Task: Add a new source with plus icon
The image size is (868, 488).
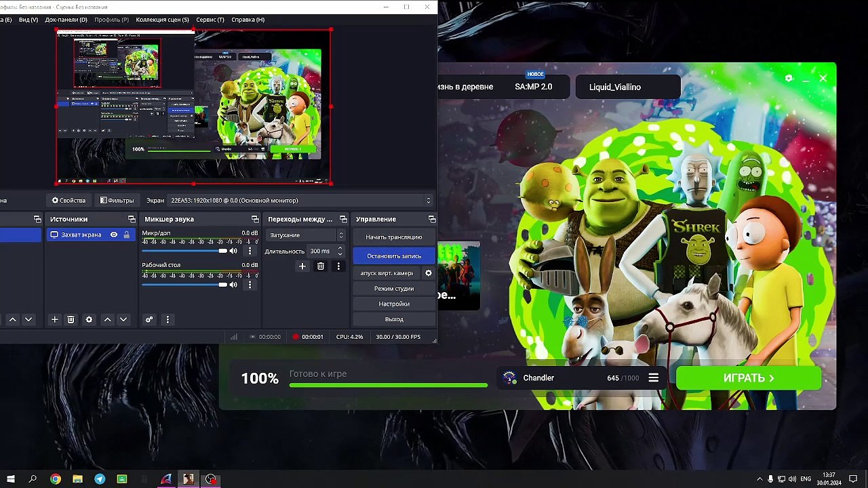Action: pos(55,319)
